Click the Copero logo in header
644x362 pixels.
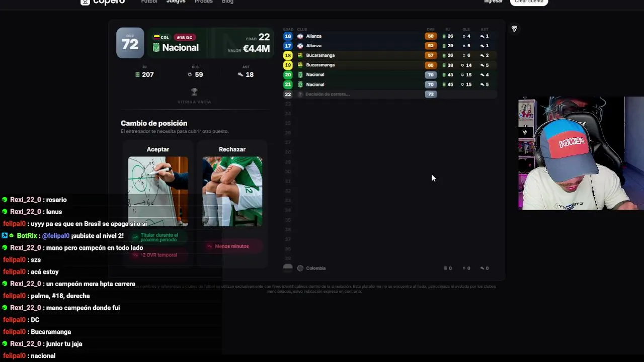pos(103,2)
